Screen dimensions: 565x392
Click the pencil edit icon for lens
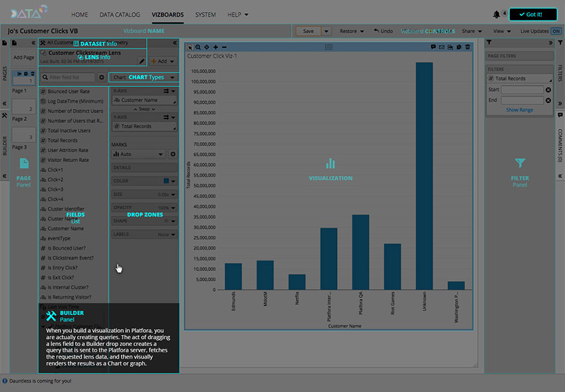click(x=142, y=61)
